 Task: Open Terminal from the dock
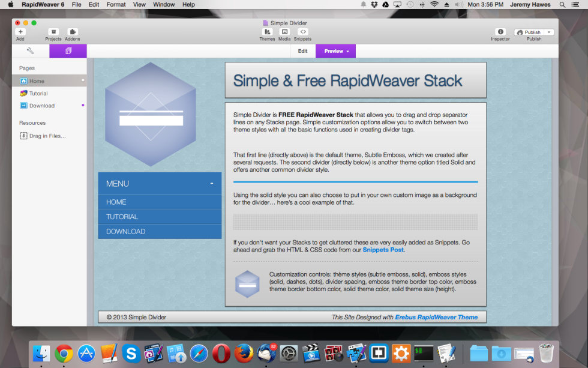tap(424, 354)
